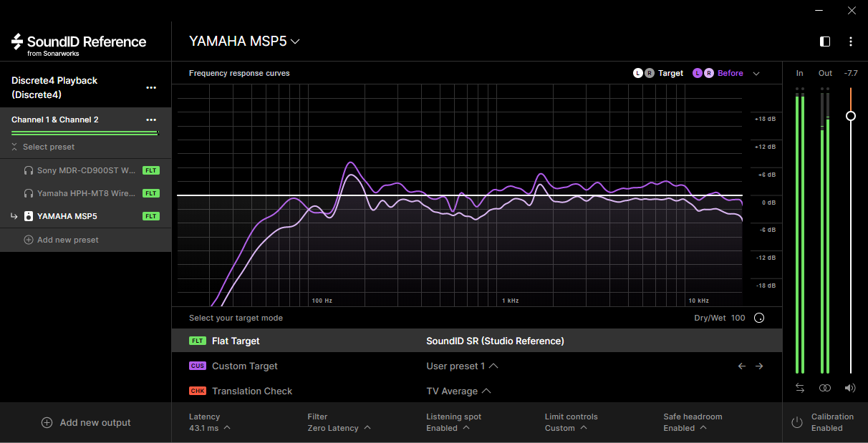868x443 pixels.
Task: Select Sony MDR-CD900ST headphone preset
Action: click(x=86, y=171)
